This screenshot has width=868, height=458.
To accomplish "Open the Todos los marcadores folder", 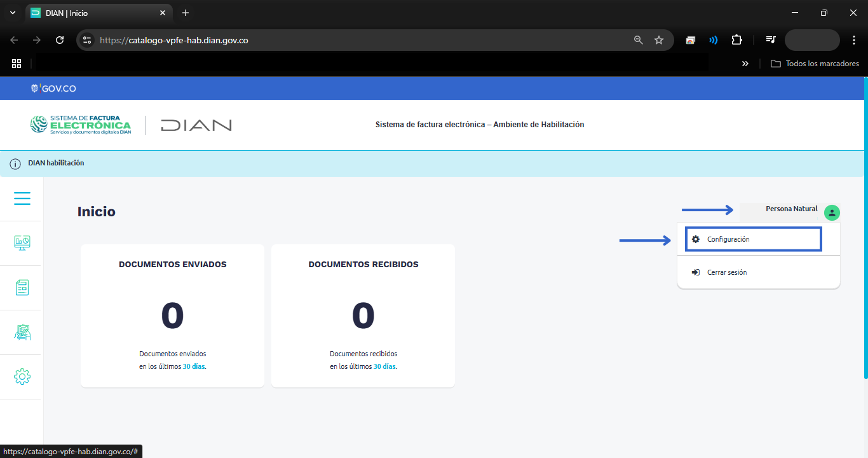I will click(815, 64).
